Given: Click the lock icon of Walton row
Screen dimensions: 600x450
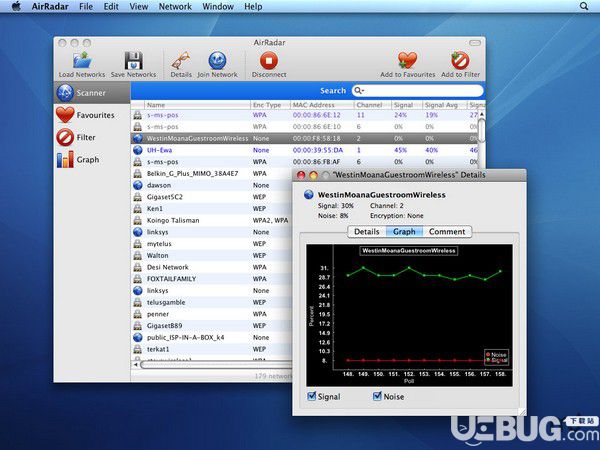Looking at the screenshot, I should click(138, 256).
